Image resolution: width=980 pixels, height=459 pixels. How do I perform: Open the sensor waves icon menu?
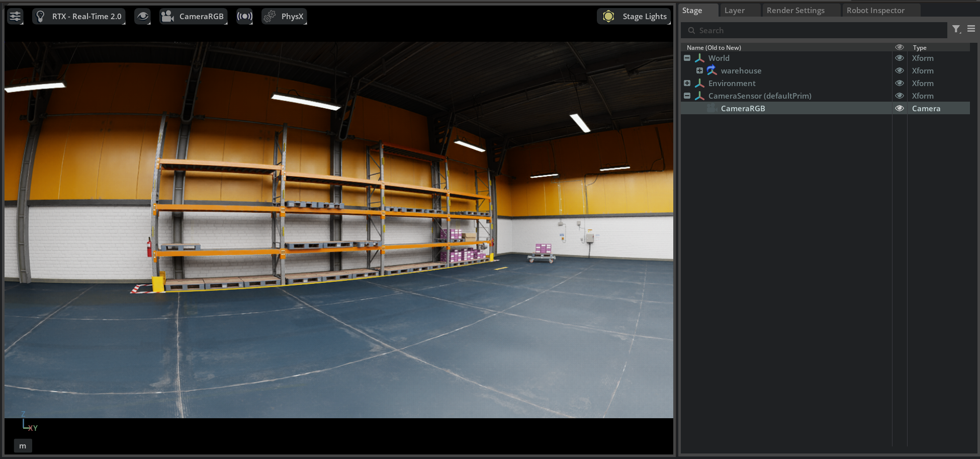(x=244, y=16)
